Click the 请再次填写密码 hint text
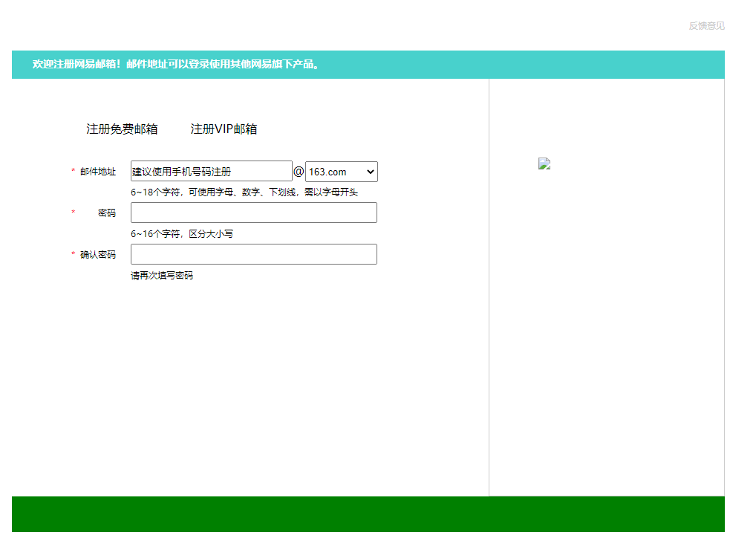 pyautogui.click(x=162, y=275)
